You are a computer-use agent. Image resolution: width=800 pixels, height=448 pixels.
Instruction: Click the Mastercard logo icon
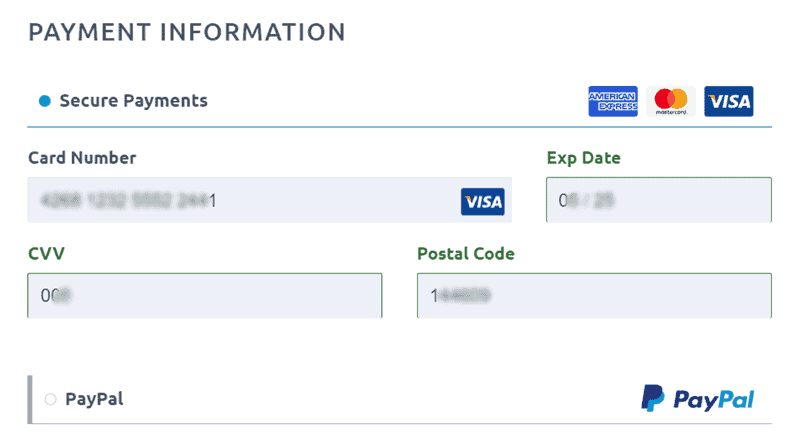click(x=671, y=101)
